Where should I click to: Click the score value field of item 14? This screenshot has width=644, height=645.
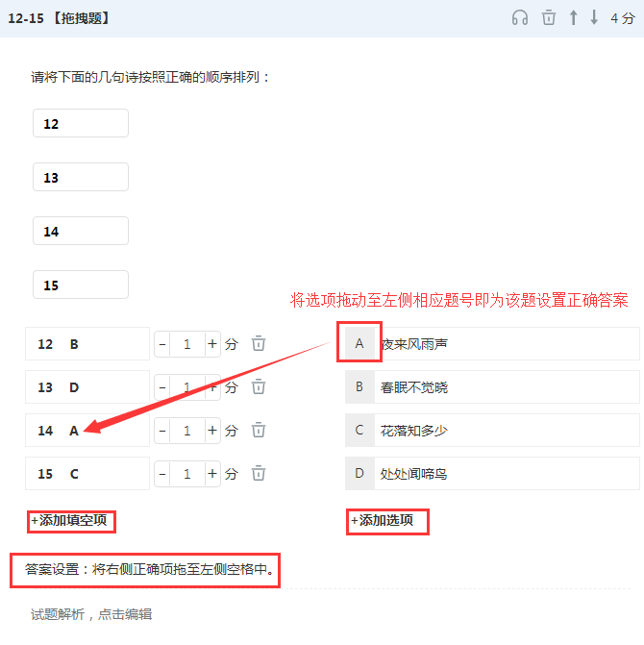click(x=187, y=431)
